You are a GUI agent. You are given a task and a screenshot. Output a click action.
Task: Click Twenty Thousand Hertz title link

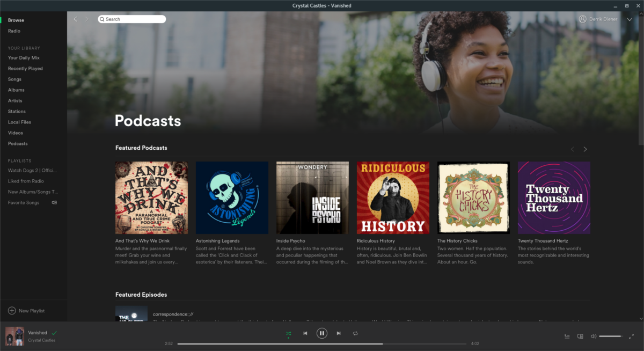(544, 241)
